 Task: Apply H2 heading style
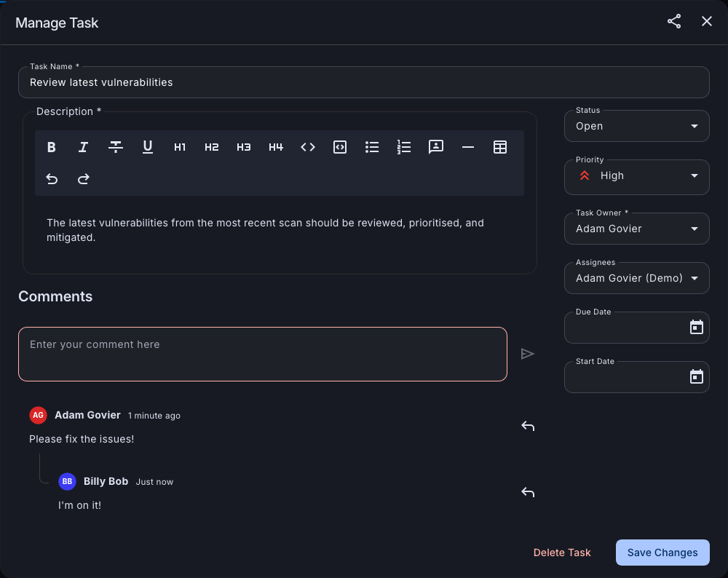click(x=212, y=147)
